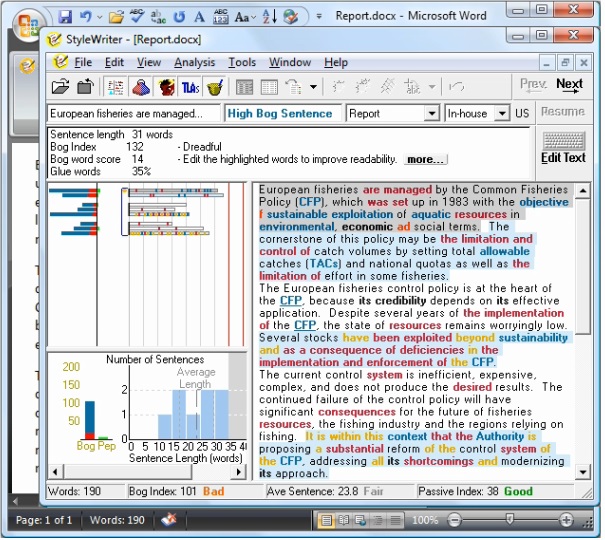Click the Save icon in Word's quick access toolbar

(x=65, y=17)
